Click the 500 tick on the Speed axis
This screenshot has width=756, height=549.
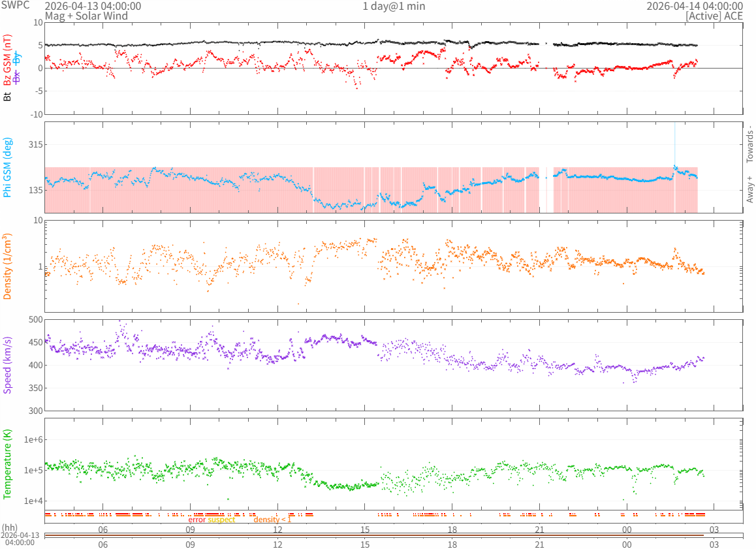coord(36,320)
